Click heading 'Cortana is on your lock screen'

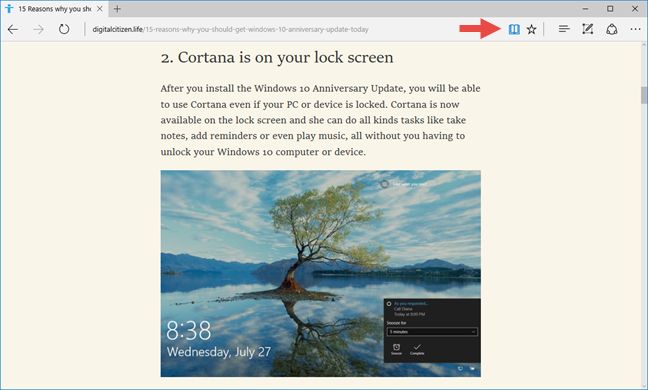[277, 57]
